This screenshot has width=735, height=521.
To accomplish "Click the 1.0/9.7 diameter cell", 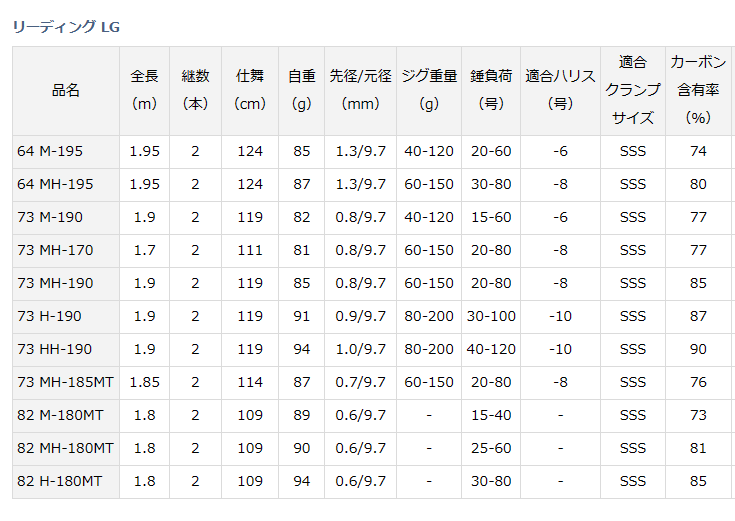I will (x=360, y=349).
